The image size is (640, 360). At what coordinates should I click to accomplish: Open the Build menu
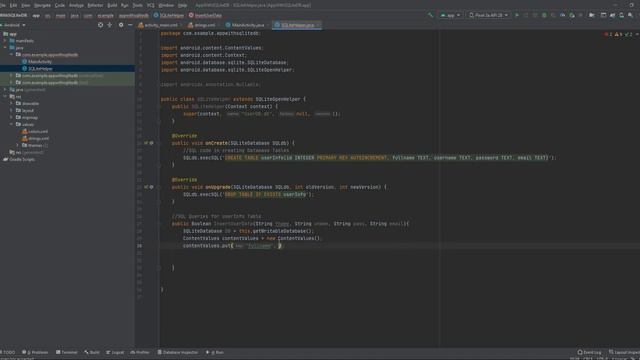pos(112,5)
